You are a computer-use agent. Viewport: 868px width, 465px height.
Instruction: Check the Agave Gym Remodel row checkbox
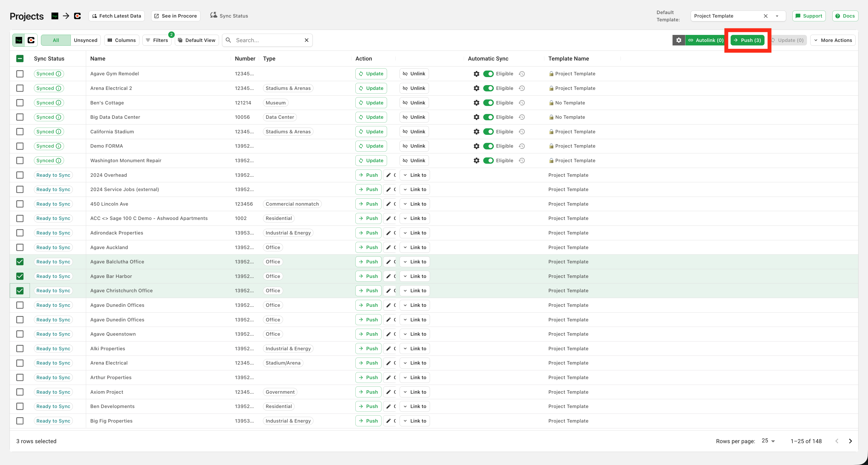click(x=20, y=74)
